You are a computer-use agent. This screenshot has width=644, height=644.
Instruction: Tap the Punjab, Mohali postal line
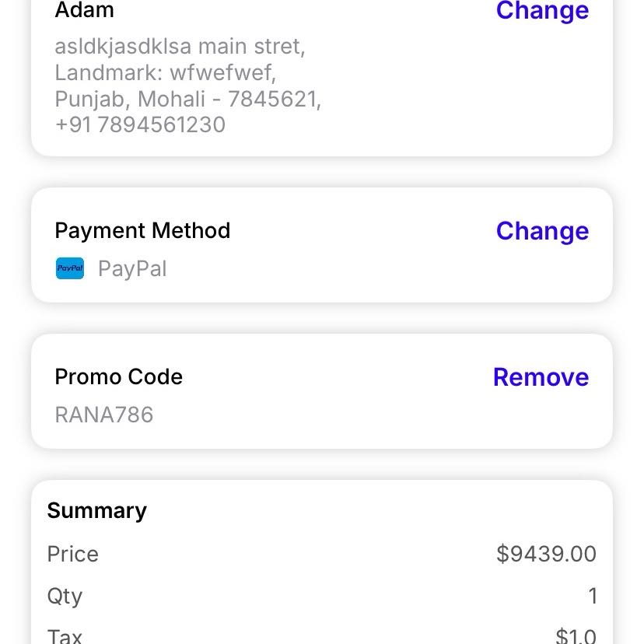pyautogui.click(x=187, y=99)
